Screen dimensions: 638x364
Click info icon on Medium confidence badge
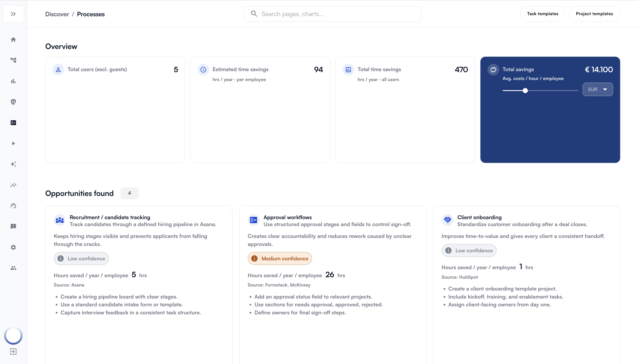tap(254, 258)
